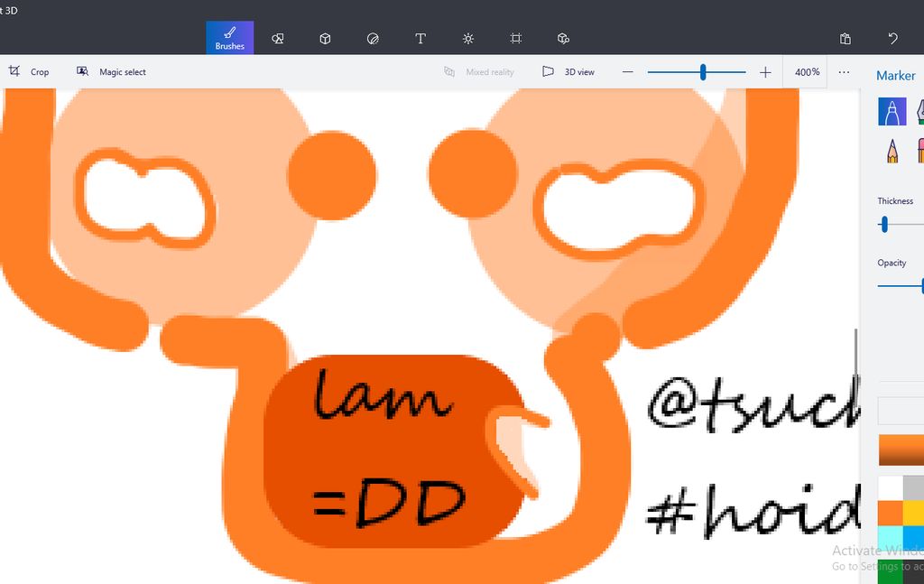Screen dimensions: 924x584
Task: Select the Pencil brush
Action: [892, 150]
